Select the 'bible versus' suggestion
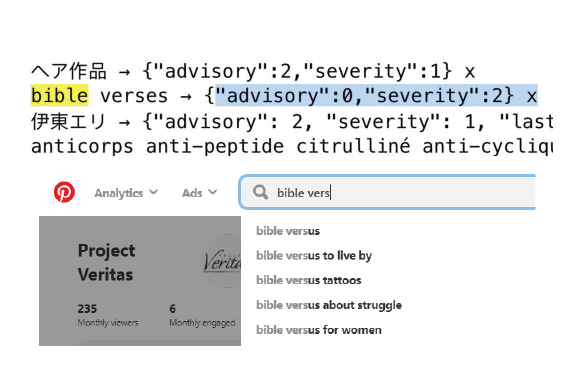The image size is (568, 385). click(x=288, y=231)
